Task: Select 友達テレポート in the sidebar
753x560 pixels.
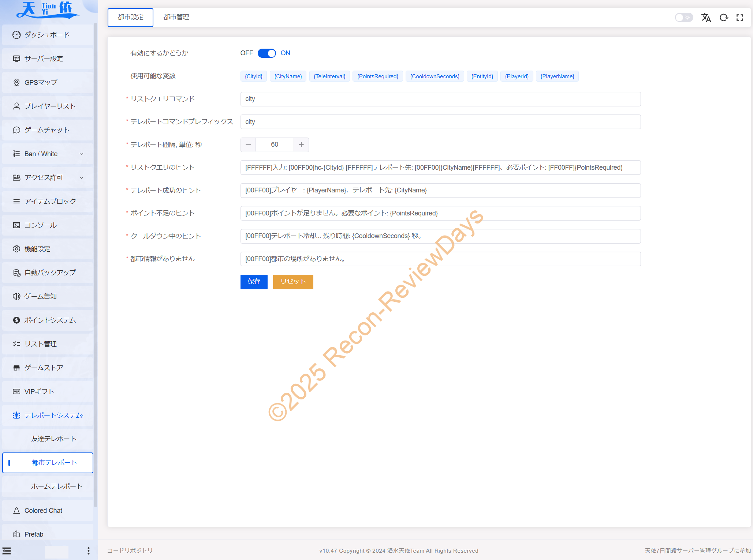Action: click(x=53, y=439)
